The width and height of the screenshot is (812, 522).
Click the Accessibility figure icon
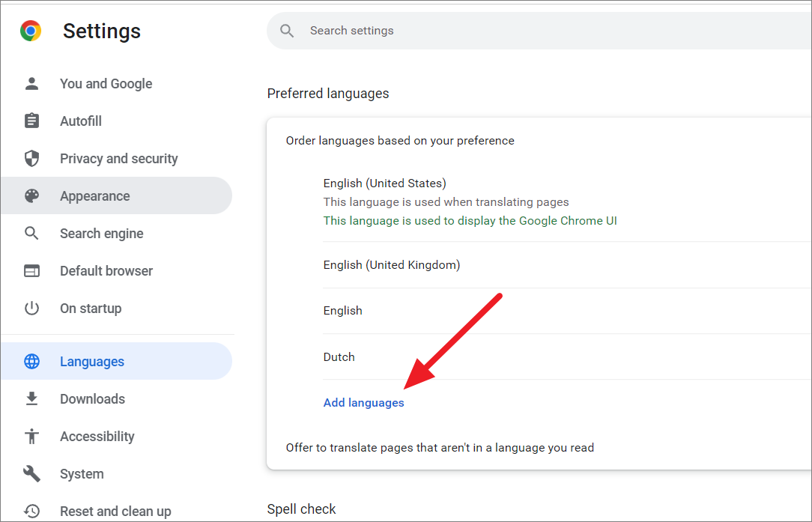tap(31, 436)
